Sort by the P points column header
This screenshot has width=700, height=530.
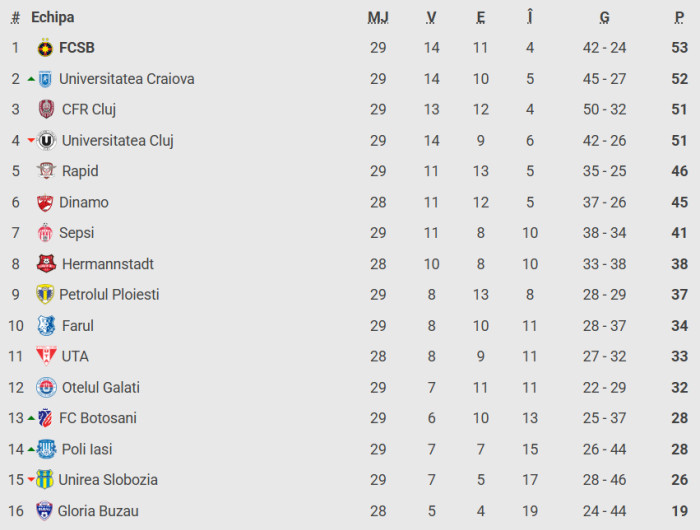679,17
